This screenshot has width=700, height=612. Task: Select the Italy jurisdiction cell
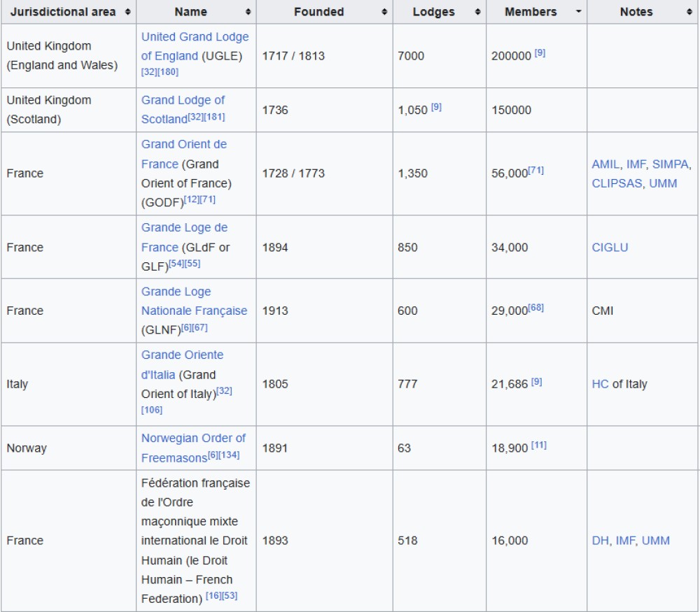click(69, 384)
